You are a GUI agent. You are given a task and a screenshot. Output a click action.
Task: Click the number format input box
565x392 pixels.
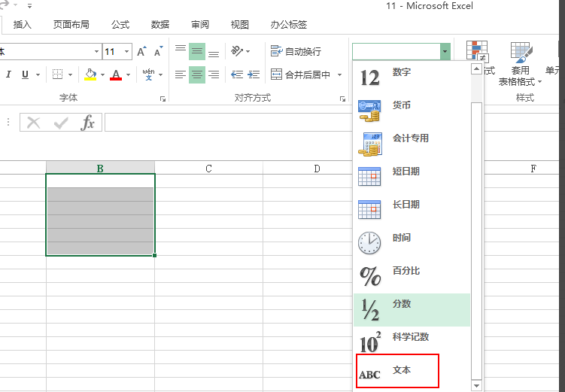pyautogui.click(x=396, y=51)
